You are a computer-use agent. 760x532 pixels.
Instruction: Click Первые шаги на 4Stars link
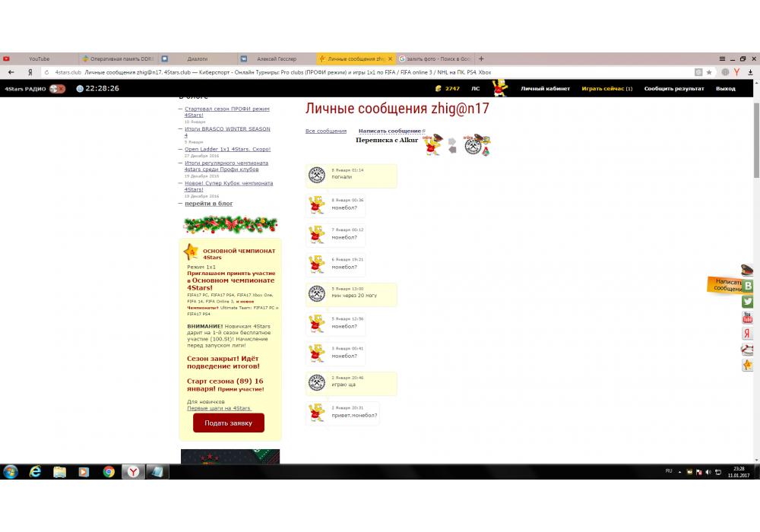tap(219, 408)
